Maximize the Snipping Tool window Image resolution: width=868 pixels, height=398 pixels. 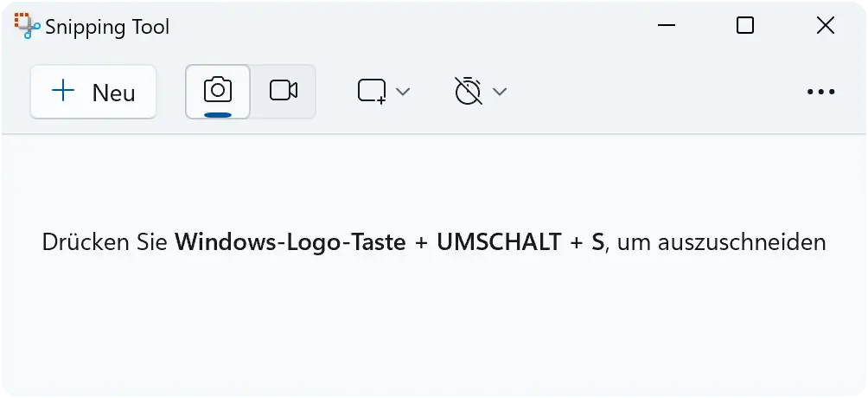pyautogui.click(x=745, y=25)
